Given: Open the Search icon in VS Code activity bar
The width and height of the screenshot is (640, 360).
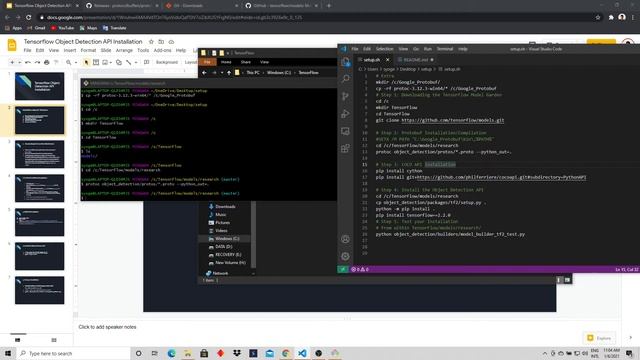Looking at the screenshot, I should 345,78.
